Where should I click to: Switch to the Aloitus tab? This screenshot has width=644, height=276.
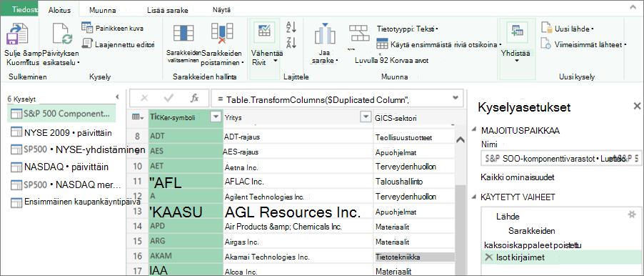click(59, 10)
